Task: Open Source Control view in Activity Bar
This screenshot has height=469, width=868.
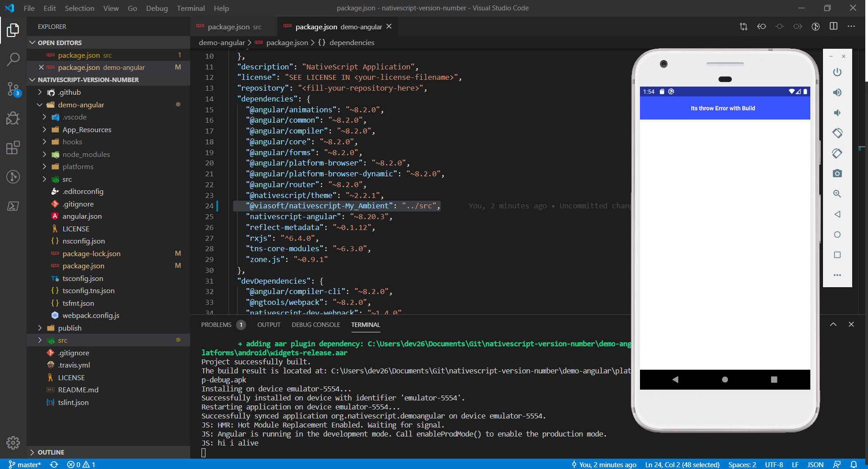Action: pos(13,89)
